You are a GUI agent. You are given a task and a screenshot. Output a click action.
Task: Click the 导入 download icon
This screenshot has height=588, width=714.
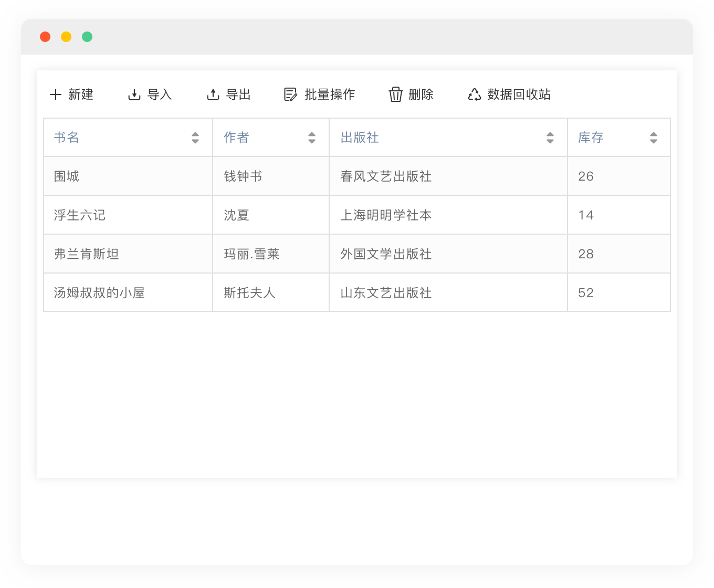[x=134, y=94]
